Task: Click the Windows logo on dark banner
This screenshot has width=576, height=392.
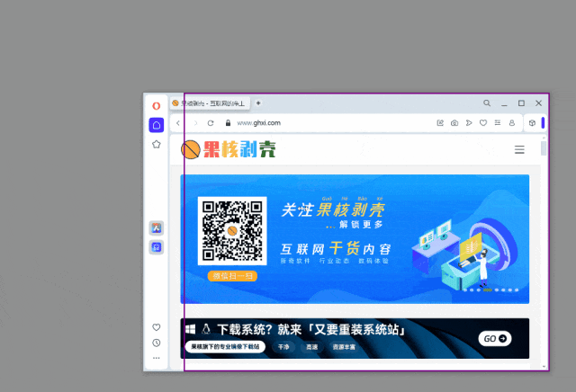Action: tap(190, 329)
